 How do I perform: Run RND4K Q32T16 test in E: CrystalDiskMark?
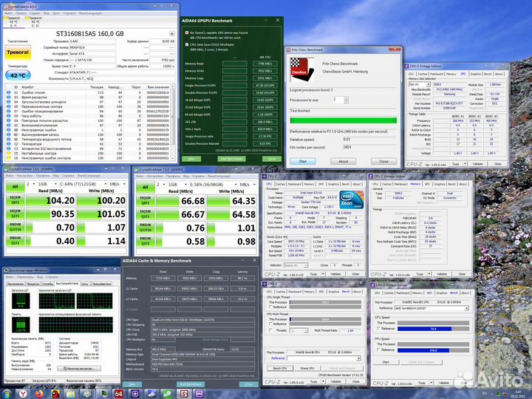146,228
